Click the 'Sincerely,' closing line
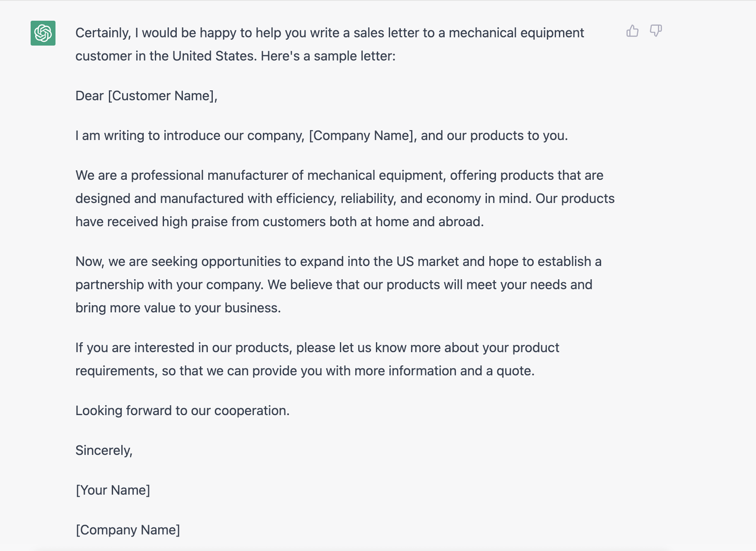Screen dimensions: 756x551 [104, 450]
